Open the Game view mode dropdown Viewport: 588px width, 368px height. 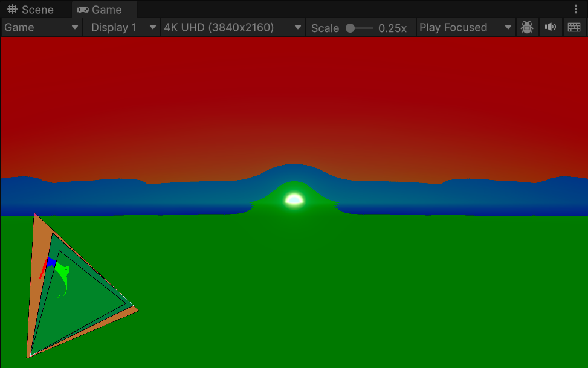(40, 27)
